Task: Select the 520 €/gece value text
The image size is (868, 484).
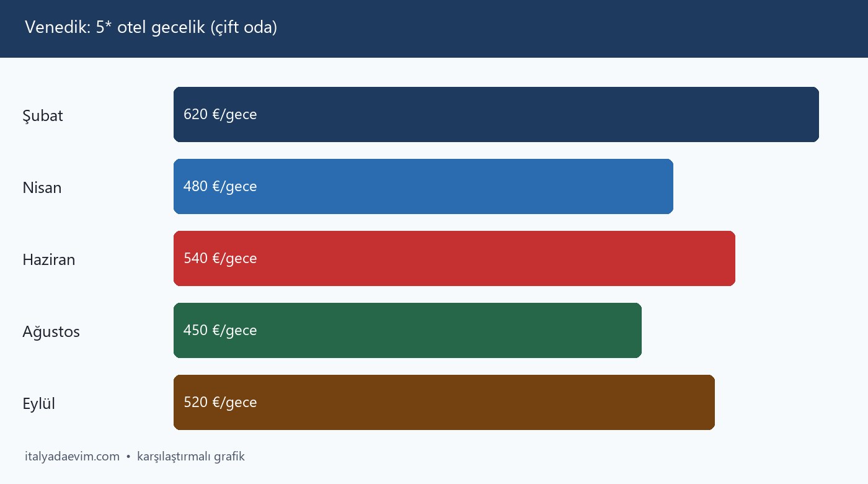Action: [220, 402]
